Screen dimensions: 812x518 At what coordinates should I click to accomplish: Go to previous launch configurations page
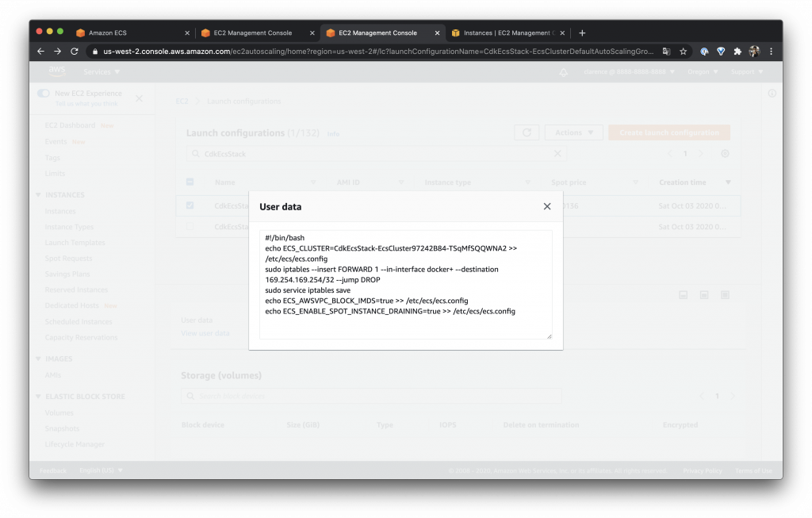[670, 153]
